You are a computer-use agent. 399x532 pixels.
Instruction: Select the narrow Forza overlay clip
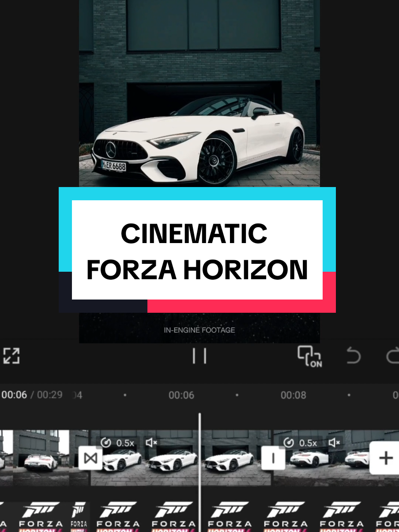coord(79,517)
